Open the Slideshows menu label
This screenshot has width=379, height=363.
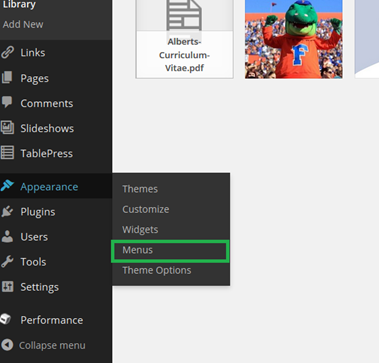47,128
